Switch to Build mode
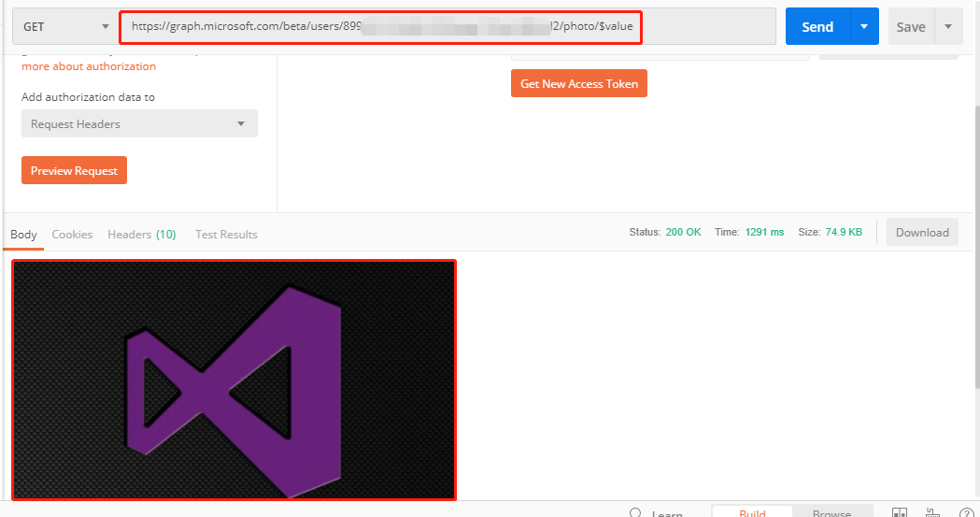 pos(752,511)
